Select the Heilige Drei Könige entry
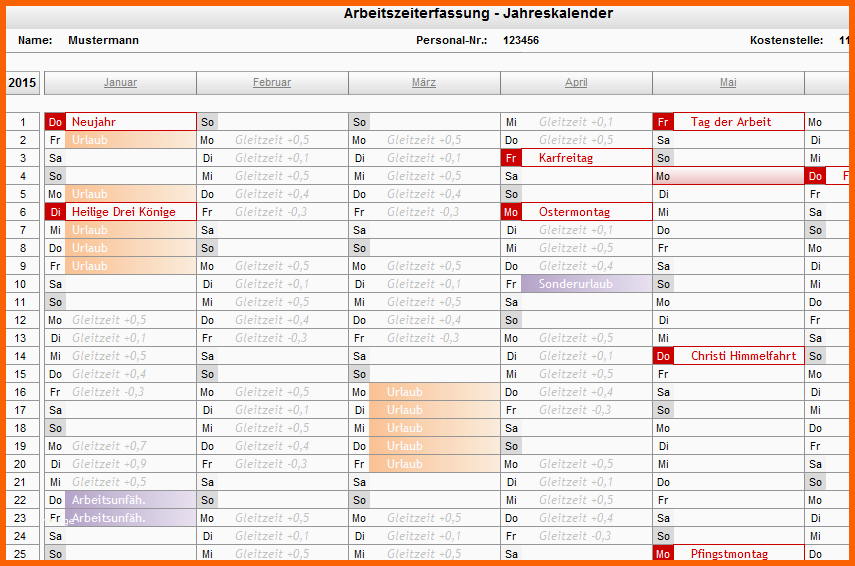855x566 pixels. 130,212
